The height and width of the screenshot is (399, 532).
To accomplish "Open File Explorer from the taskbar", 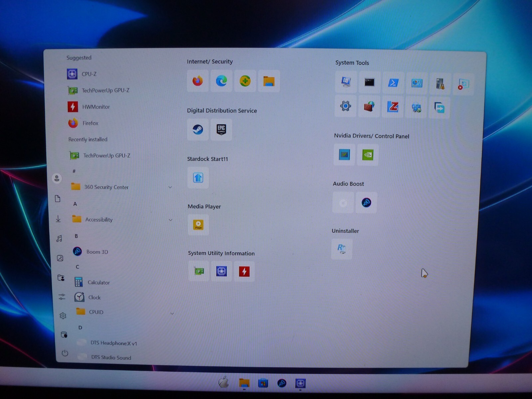I will 244,383.
